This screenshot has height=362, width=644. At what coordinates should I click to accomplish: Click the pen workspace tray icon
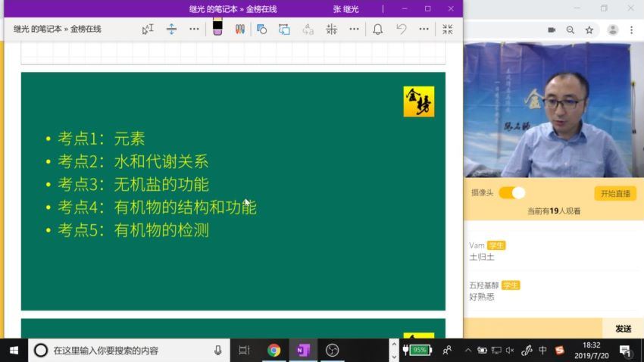(x=527, y=350)
